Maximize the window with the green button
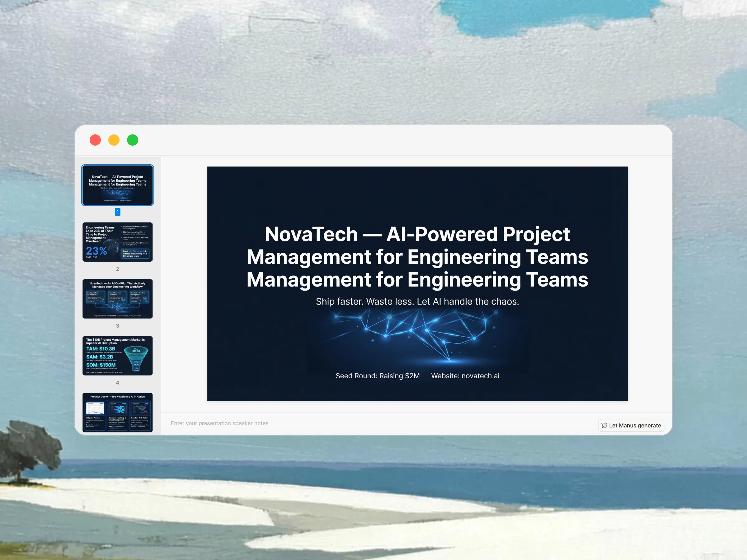747x560 pixels. coord(132,140)
